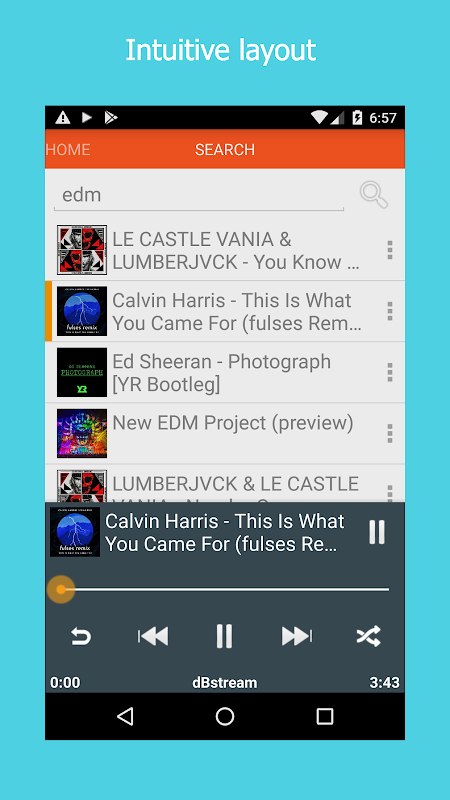
Task: Toggle the shuffle playback icon
Action: coord(368,636)
